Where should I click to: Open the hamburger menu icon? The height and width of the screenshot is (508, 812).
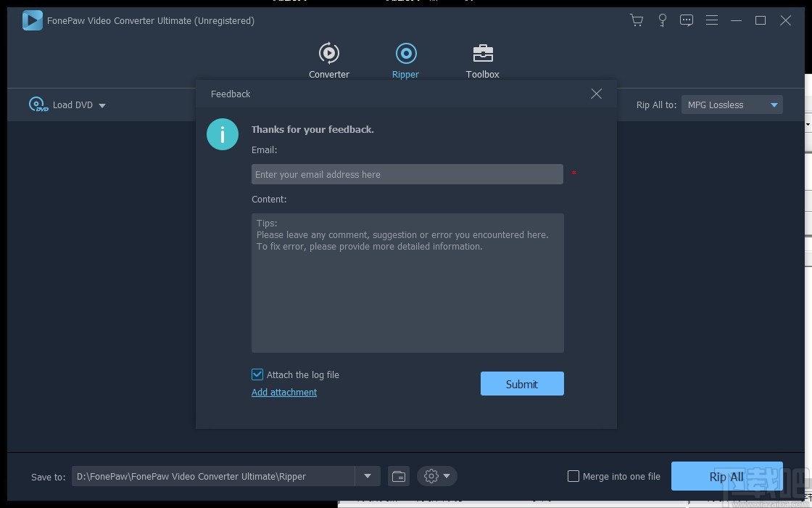[x=712, y=20]
